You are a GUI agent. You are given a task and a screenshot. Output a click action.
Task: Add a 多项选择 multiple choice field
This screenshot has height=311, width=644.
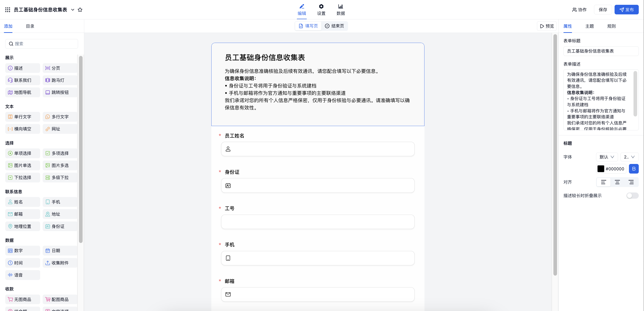point(60,153)
